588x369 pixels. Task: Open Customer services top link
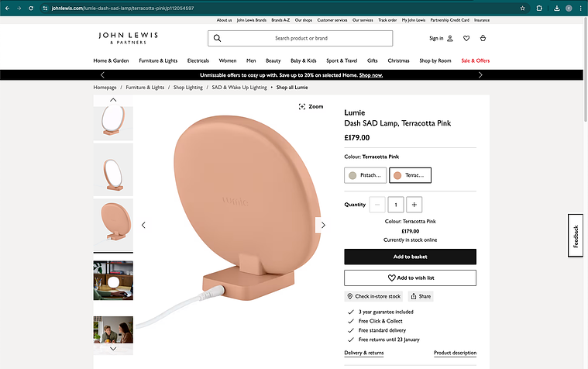pos(332,20)
